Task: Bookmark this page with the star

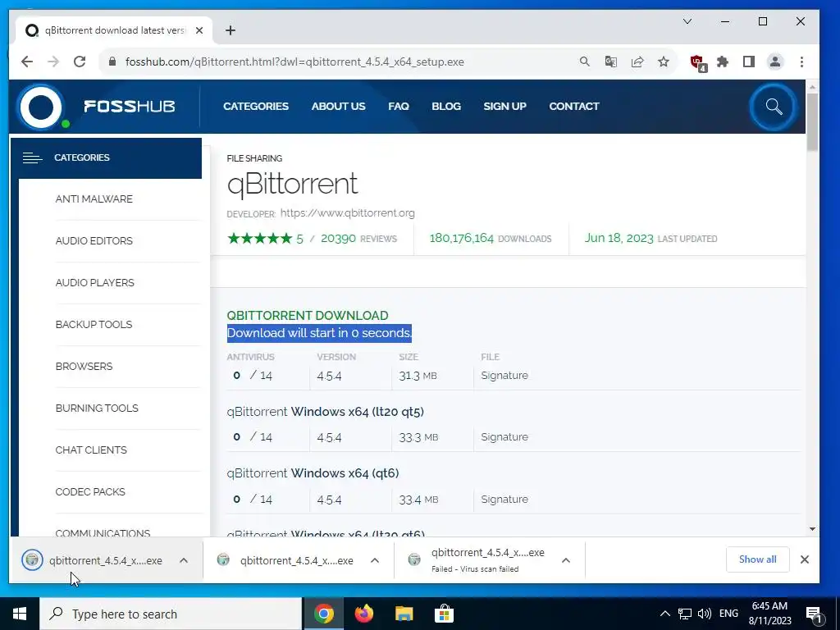Action: [x=663, y=62]
